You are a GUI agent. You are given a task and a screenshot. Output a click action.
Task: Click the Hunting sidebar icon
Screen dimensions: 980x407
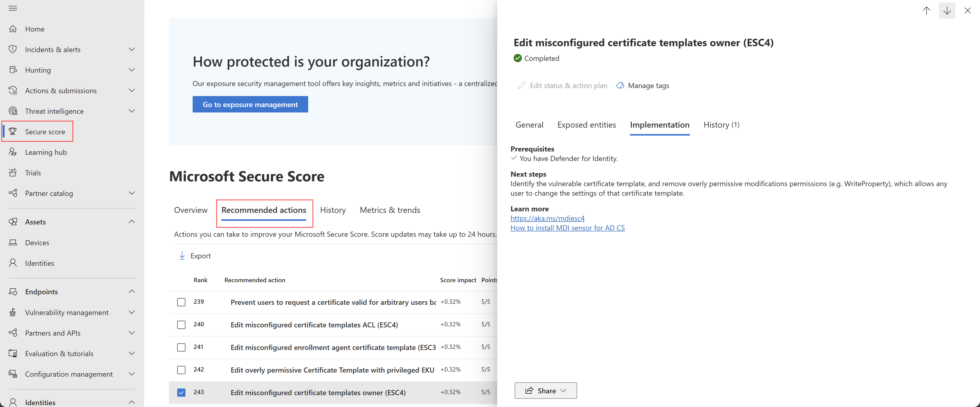click(13, 70)
